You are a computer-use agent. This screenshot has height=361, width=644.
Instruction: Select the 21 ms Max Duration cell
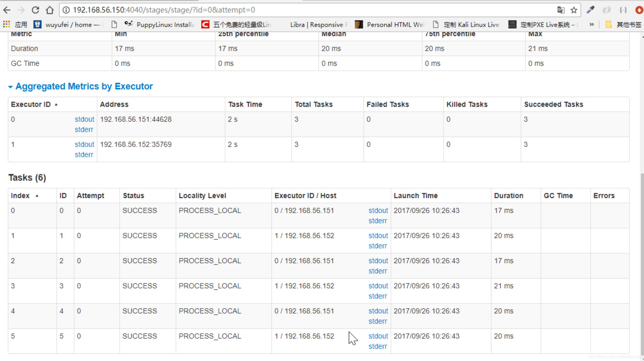[577, 48]
